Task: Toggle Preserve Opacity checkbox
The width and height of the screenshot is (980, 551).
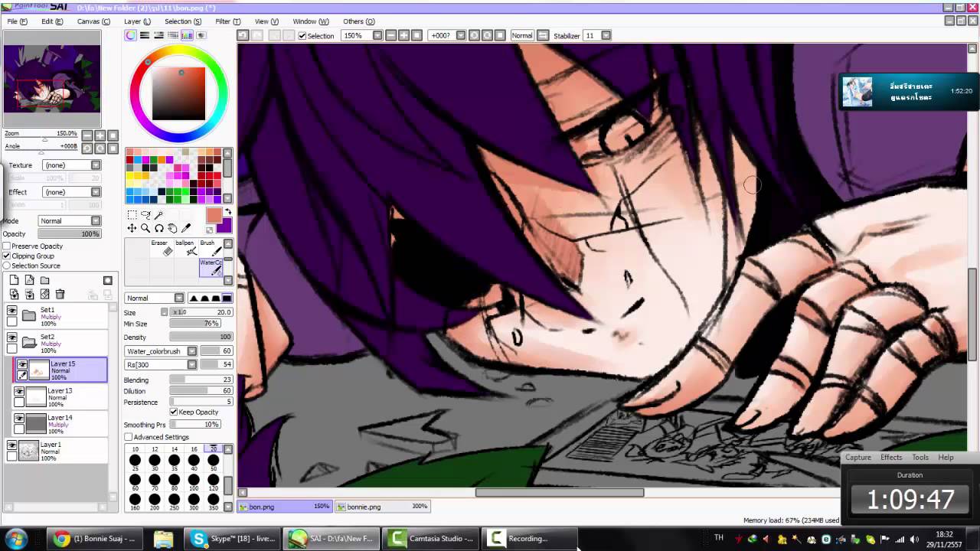Action: 7,246
